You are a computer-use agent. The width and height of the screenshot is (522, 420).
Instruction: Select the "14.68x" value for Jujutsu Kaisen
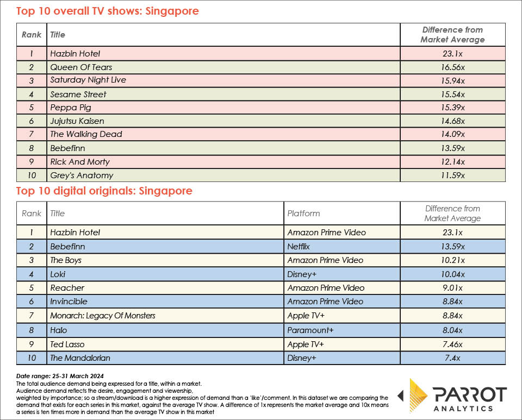[453, 121]
